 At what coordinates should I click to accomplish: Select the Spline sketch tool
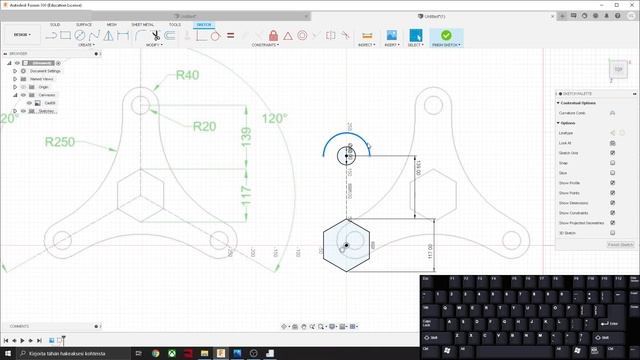(94, 36)
